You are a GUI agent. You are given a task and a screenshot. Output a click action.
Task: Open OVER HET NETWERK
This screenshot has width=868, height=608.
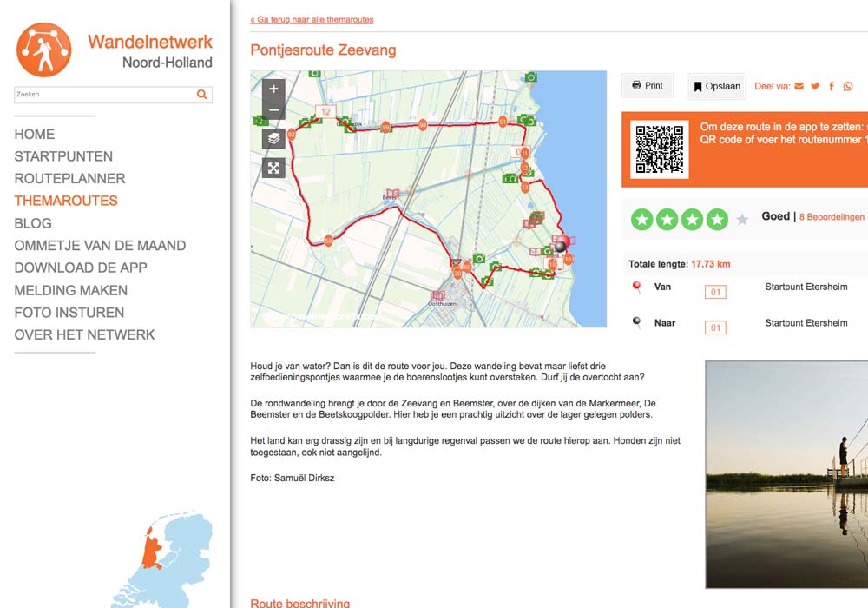coord(85,334)
